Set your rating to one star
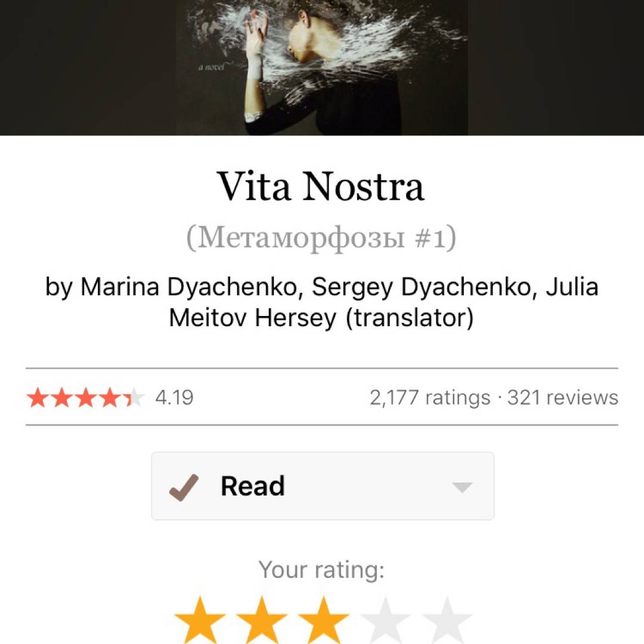Screen dimensions: 644x644 click(200, 621)
